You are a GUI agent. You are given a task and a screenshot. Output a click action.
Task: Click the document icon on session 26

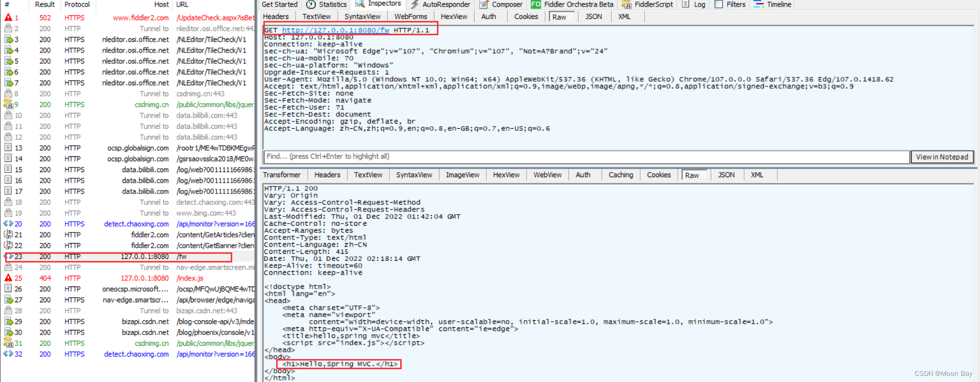pyautogui.click(x=8, y=289)
